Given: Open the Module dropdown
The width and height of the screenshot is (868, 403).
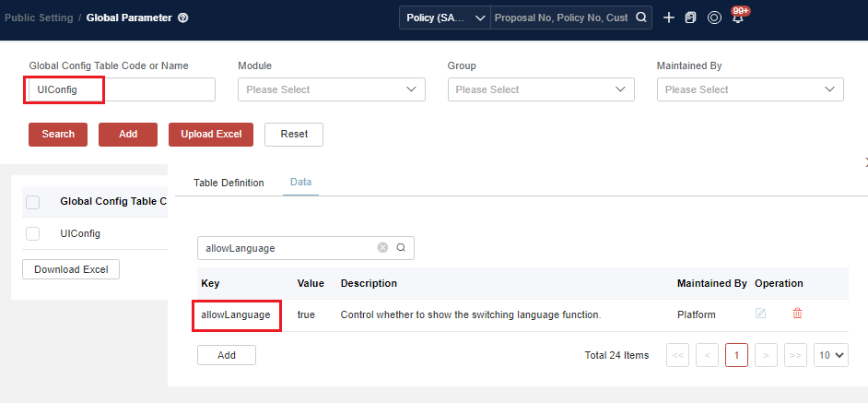Looking at the screenshot, I should (332, 89).
